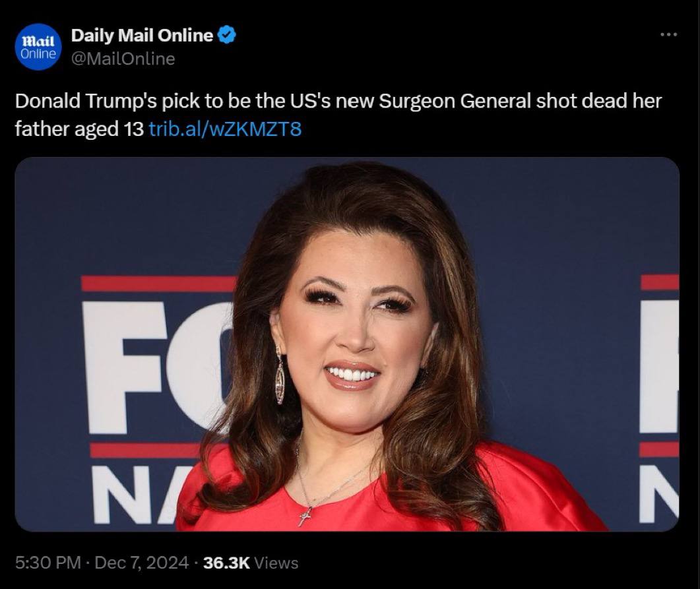Click the partial logo at the photo's right edge
The width and height of the screenshot is (700, 589).
[x=659, y=399]
